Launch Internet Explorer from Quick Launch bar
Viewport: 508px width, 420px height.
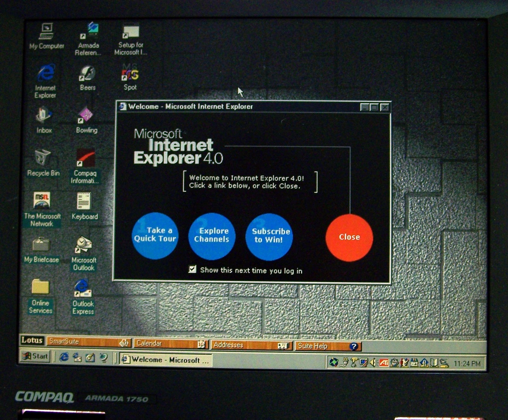click(x=64, y=357)
